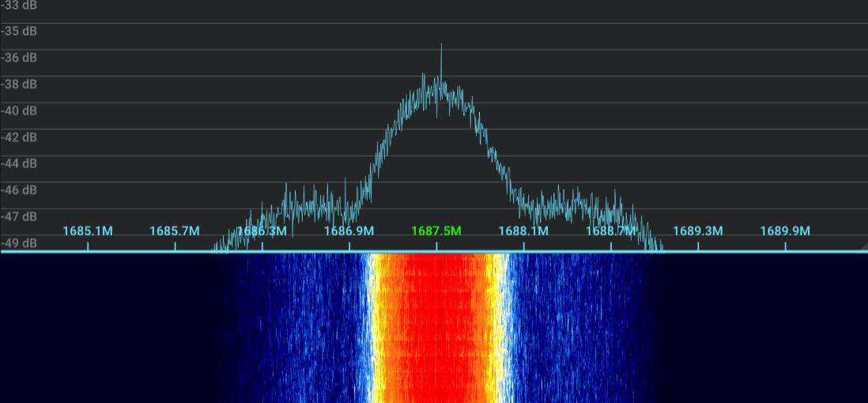
Task: Select the -36 dB gridline label
Action: coord(19,58)
